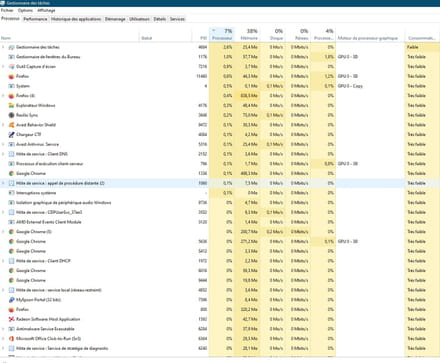Sort by the Réseau 0% column header
This screenshot has width=440, height=363.
coord(298,35)
